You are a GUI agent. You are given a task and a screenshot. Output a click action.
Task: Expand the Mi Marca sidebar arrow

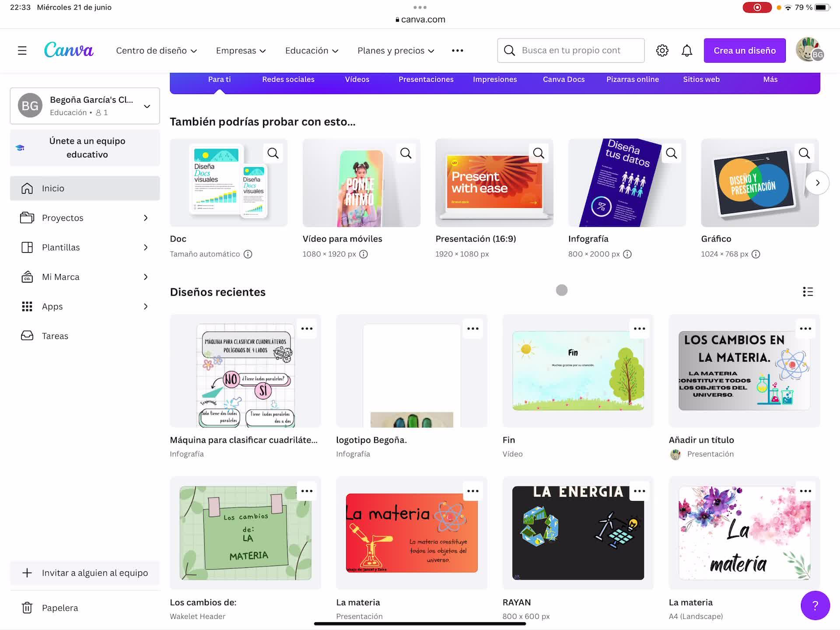(x=146, y=277)
